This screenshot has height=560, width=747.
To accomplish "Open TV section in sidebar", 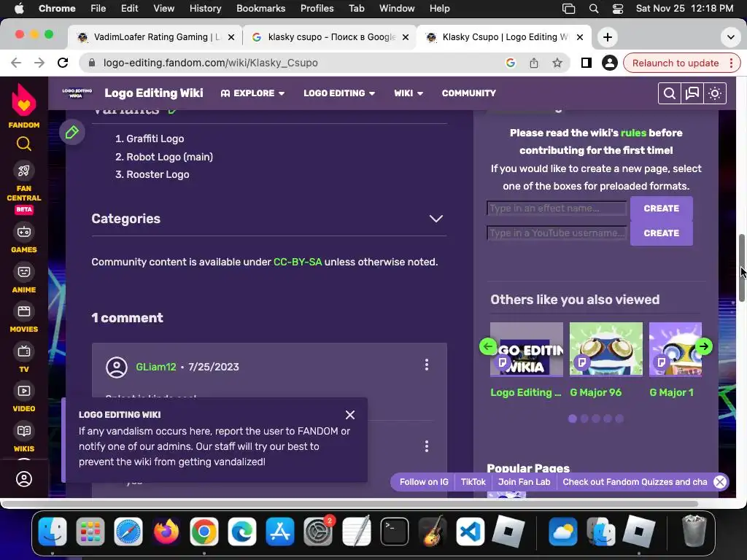I will [x=24, y=357].
